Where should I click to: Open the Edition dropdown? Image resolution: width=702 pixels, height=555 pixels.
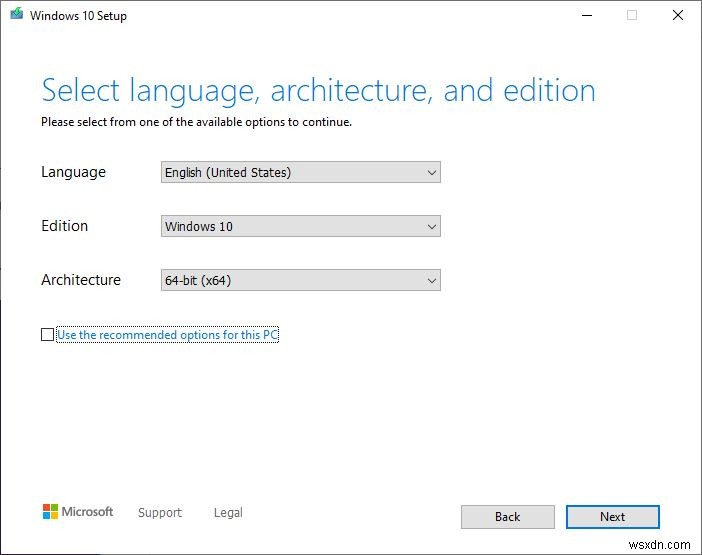tap(300, 226)
